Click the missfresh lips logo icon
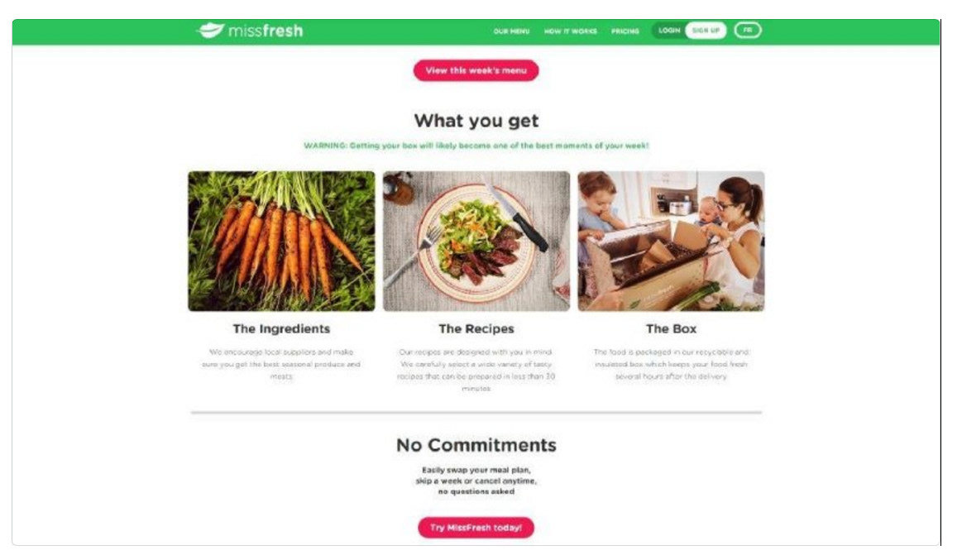 coord(210,30)
